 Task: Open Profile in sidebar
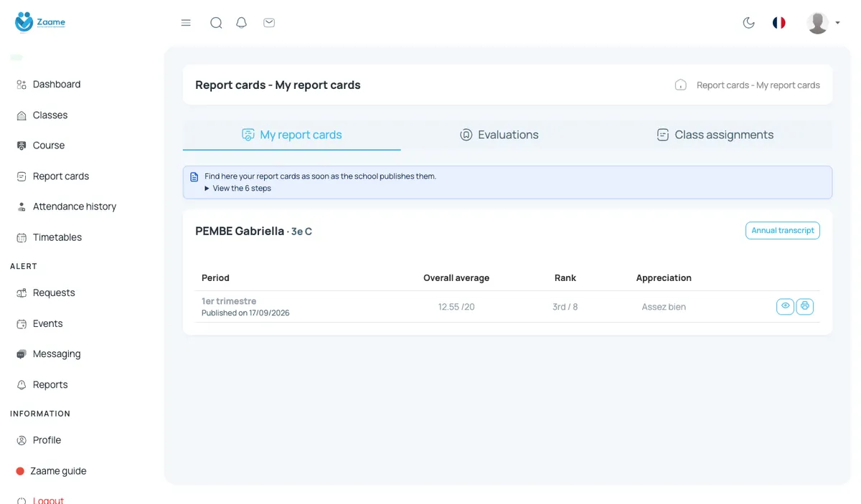(39, 440)
